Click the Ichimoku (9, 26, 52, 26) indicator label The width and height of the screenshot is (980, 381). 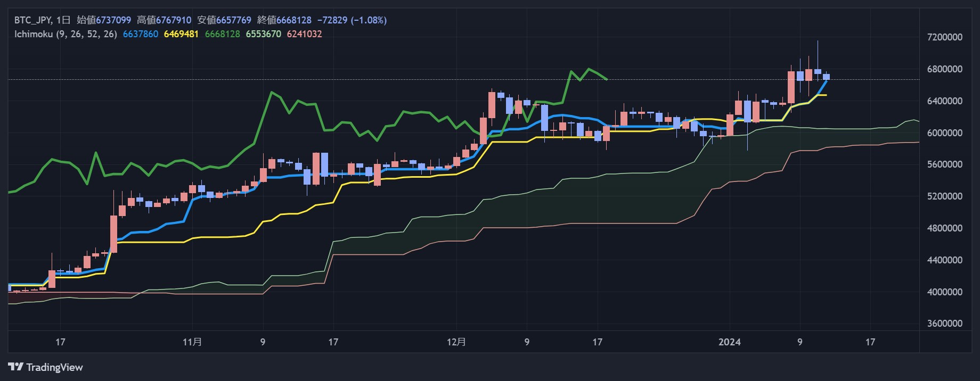pyautogui.click(x=66, y=34)
